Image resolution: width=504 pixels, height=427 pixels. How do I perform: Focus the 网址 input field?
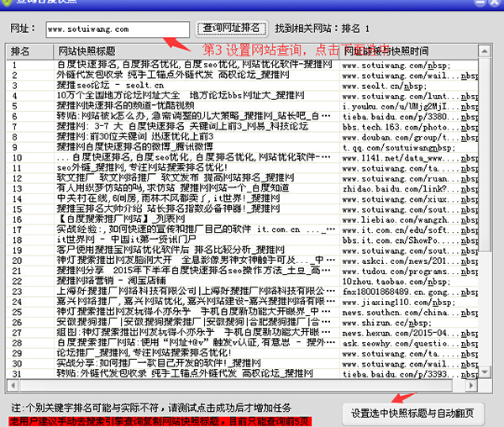118,29
